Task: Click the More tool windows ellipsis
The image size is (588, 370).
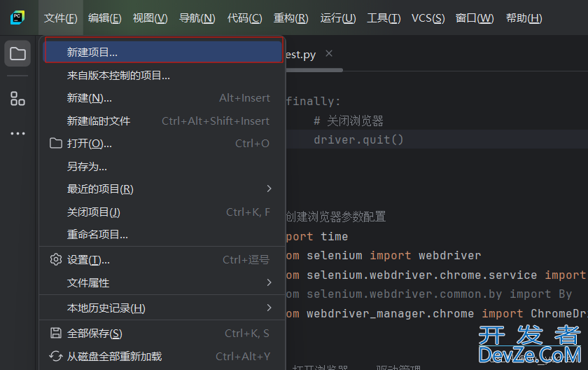Action: click(x=17, y=133)
